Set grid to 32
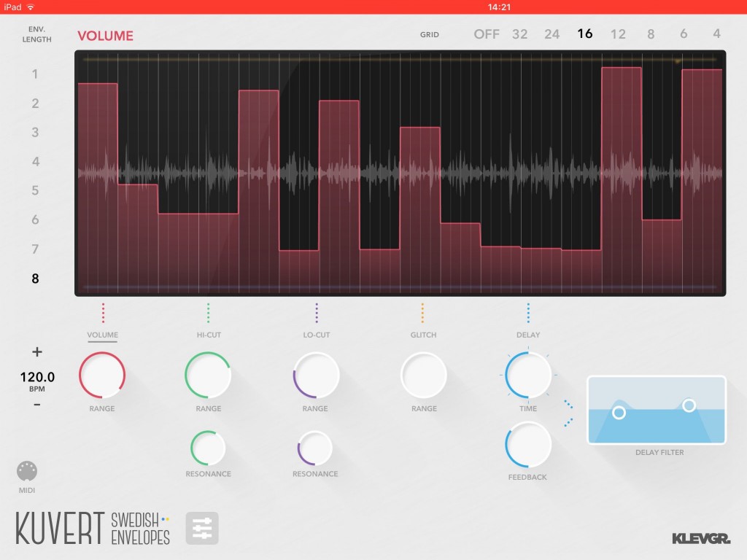The image size is (747, 560). pos(519,34)
